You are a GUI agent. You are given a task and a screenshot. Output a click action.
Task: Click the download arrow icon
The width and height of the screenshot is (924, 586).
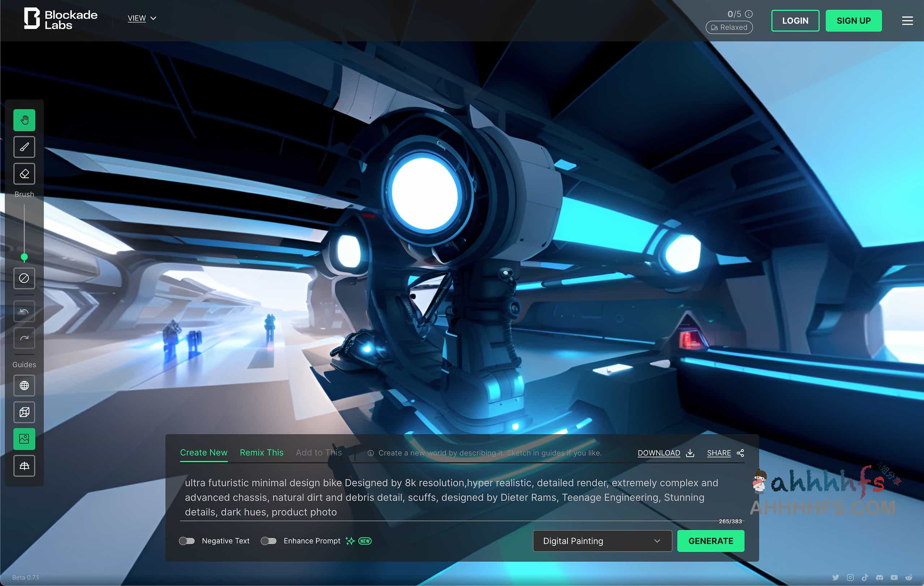coord(690,453)
